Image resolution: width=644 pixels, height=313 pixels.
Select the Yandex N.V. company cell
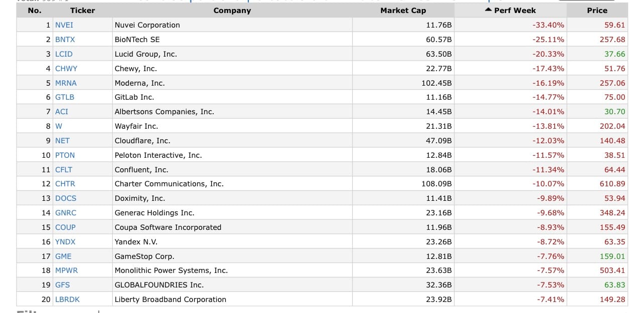(x=232, y=242)
